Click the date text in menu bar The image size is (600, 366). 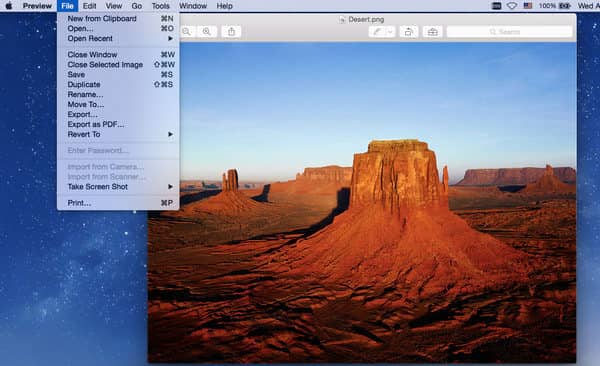[x=589, y=6]
